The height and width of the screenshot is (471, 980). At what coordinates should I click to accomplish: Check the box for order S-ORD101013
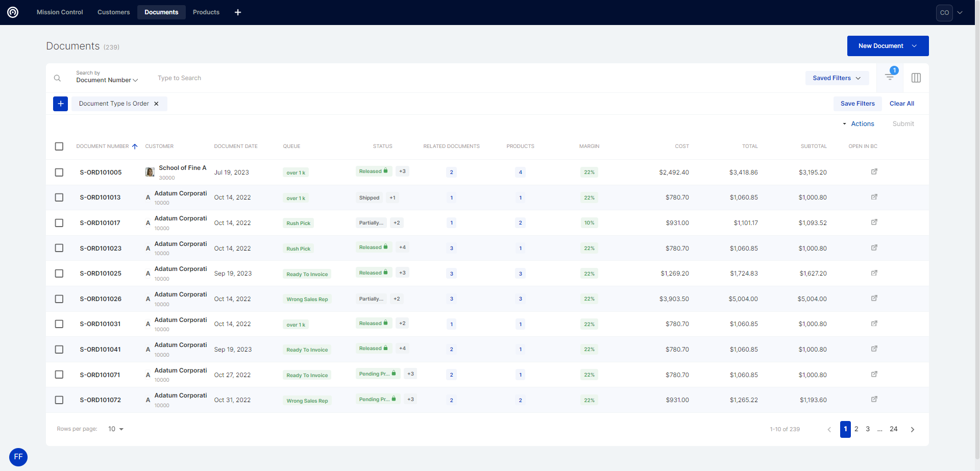click(x=59, y=197)
